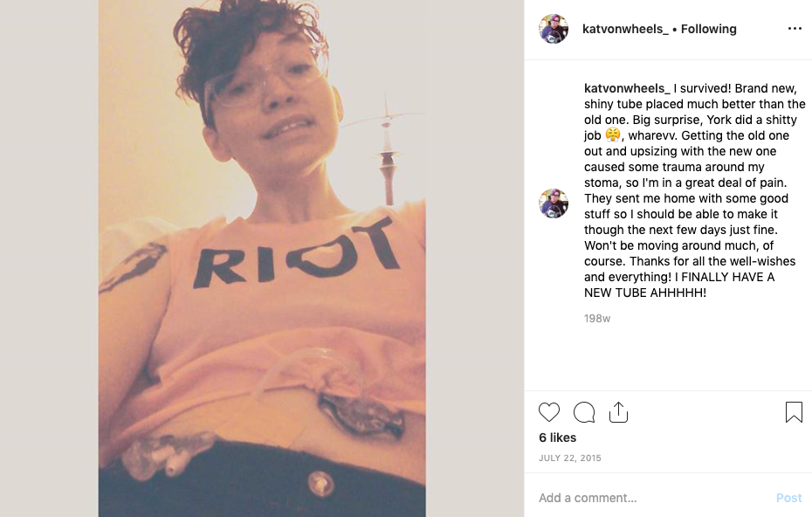Select the angry face emoji in the caption

click(x=613, y=135)
